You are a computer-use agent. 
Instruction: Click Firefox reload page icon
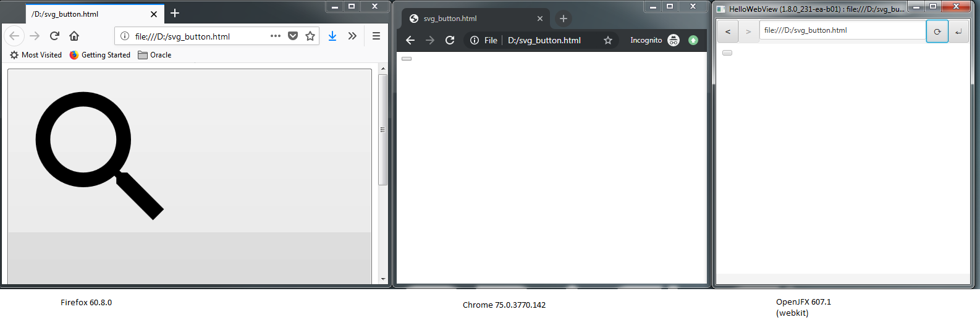click(54, 36)
